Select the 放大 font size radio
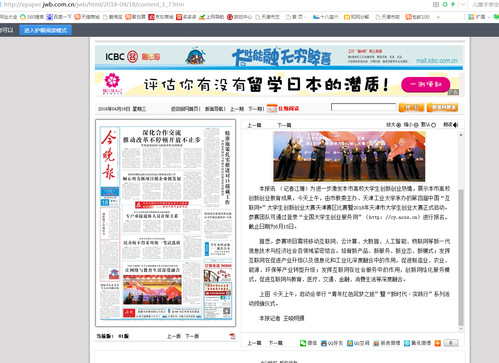 point(398,125)
